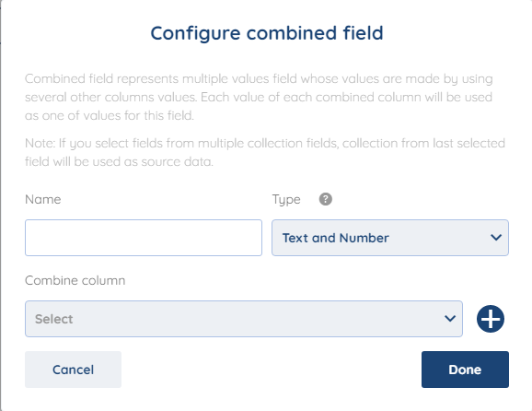
Task: Click the 'Configure combined field' title
Action: (267, 33)
